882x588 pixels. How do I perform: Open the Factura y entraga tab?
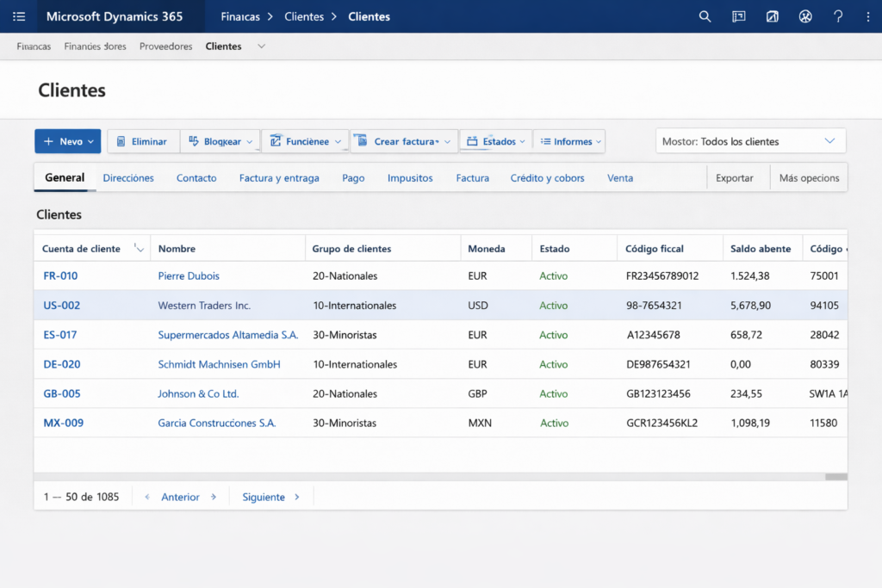279,177
